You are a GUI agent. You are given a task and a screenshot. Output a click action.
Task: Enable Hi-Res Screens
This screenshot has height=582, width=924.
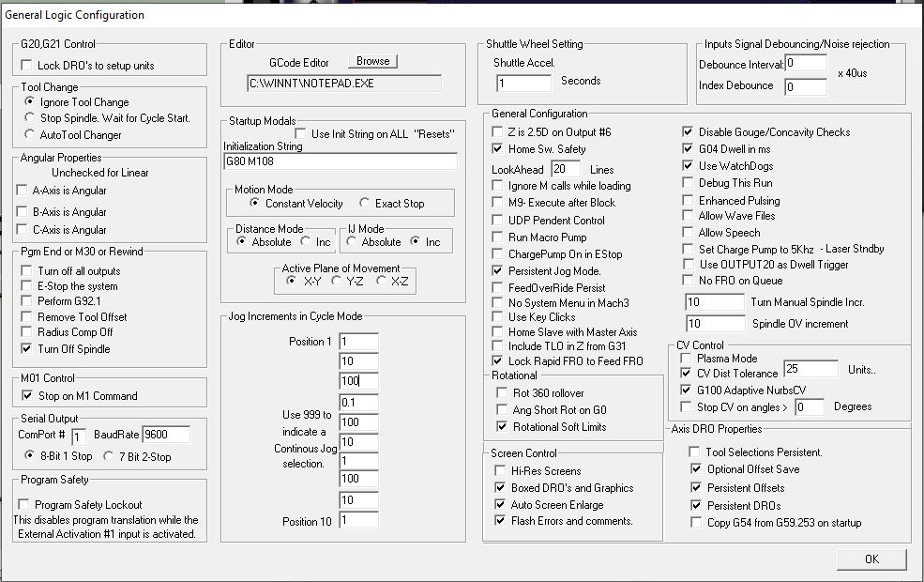[x=500, y=470]
